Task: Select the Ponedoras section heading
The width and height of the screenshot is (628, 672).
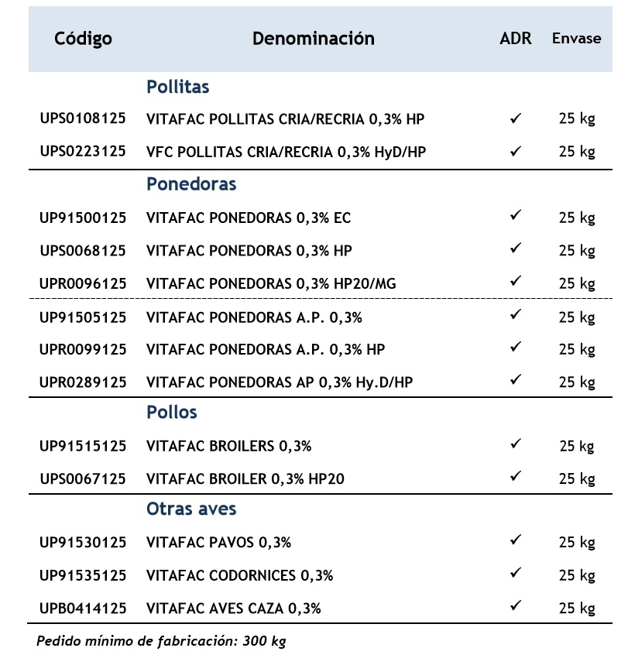Action: tap(191, 184)
